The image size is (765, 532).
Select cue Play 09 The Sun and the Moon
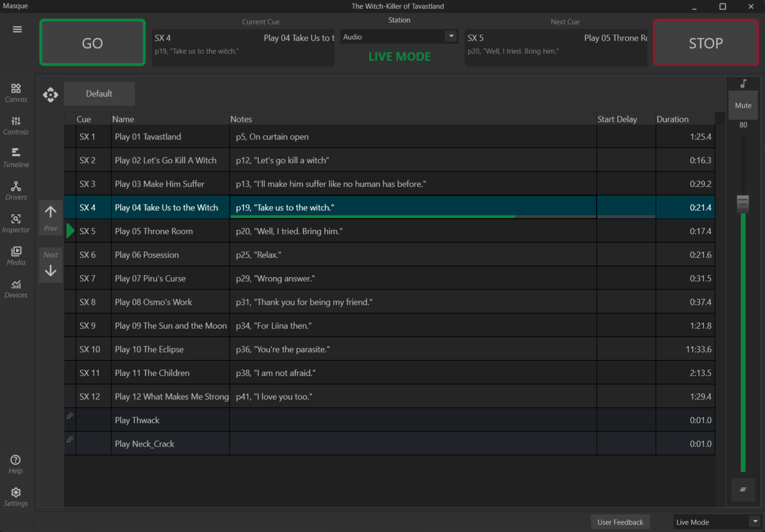(x=171, y=326)
